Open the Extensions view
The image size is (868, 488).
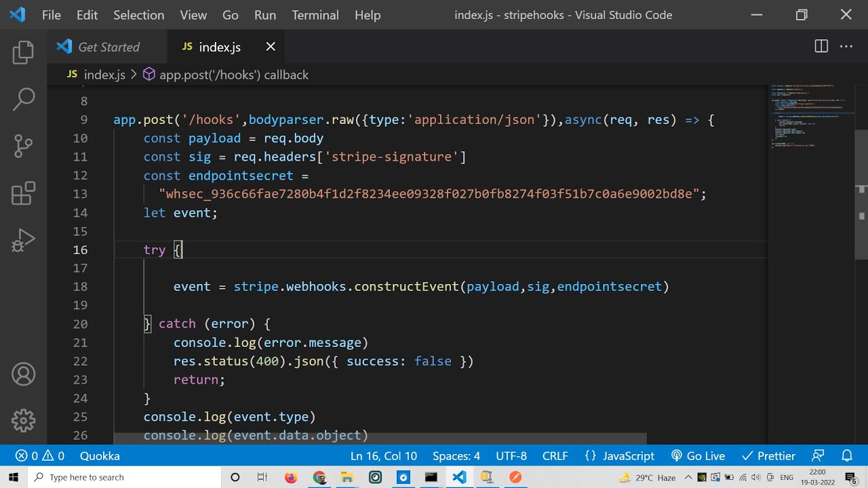pos(23,193)
